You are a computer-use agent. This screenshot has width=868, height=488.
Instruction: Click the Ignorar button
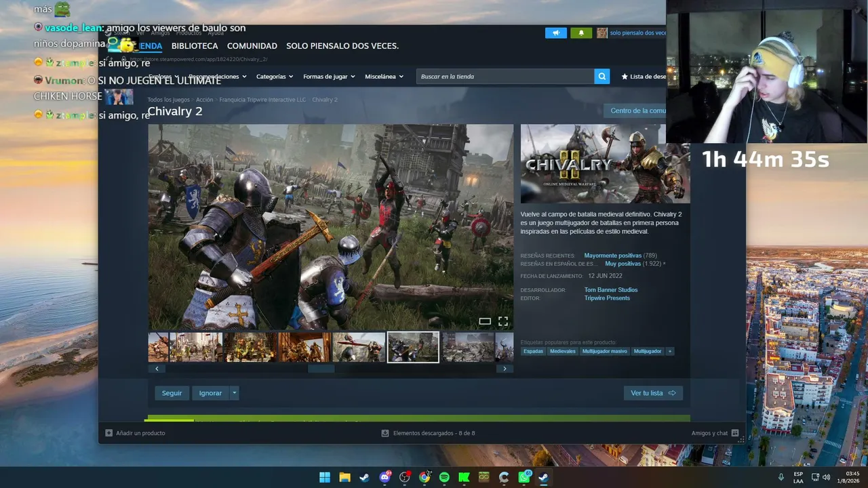(x=210, y=393)
